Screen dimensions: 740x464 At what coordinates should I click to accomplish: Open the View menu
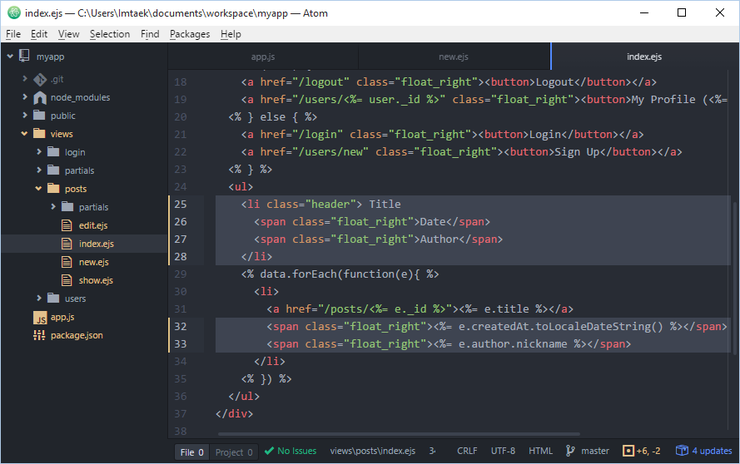pyautogui.click(x=69, y=34)
